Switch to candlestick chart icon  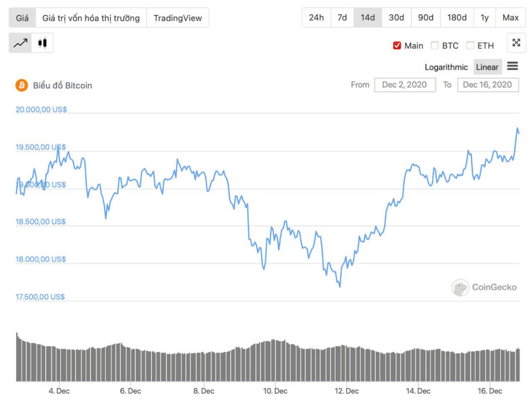point(42,43)
